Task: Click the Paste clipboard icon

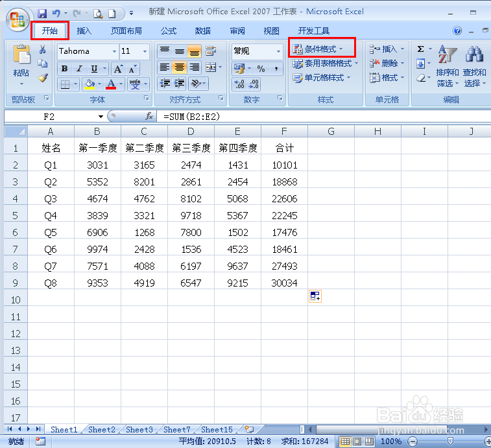Action: point(21,56)
